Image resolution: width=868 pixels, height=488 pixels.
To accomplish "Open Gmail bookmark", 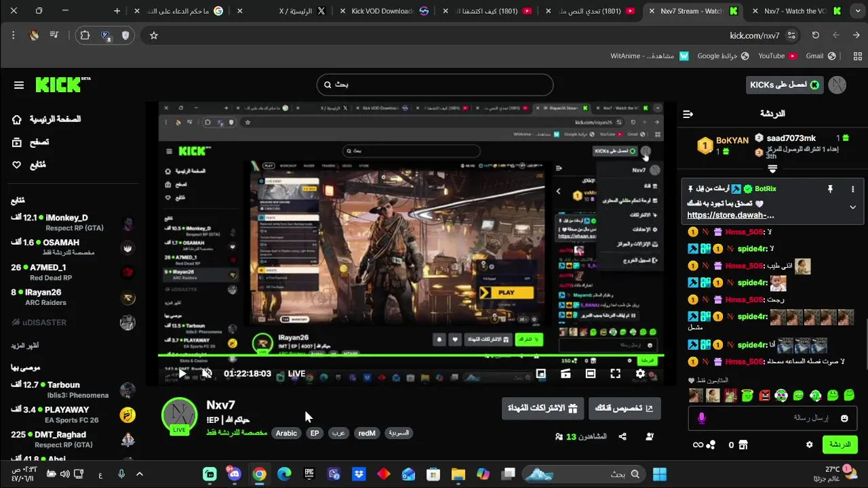I will pos(821,56).
